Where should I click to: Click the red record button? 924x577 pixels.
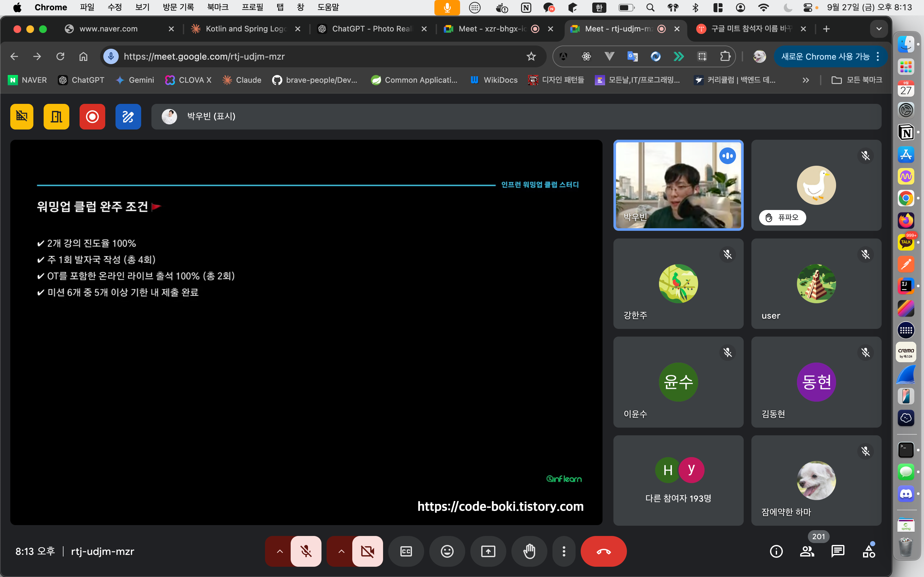click(x=92, y=116)
